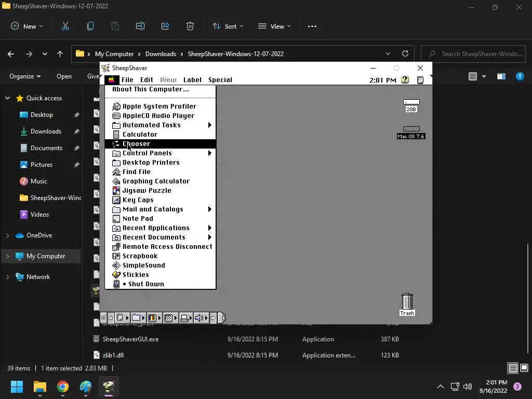Expand Recent Documents submenu
The height and width of the screenshot is (399, 532).
coord(160,237)
